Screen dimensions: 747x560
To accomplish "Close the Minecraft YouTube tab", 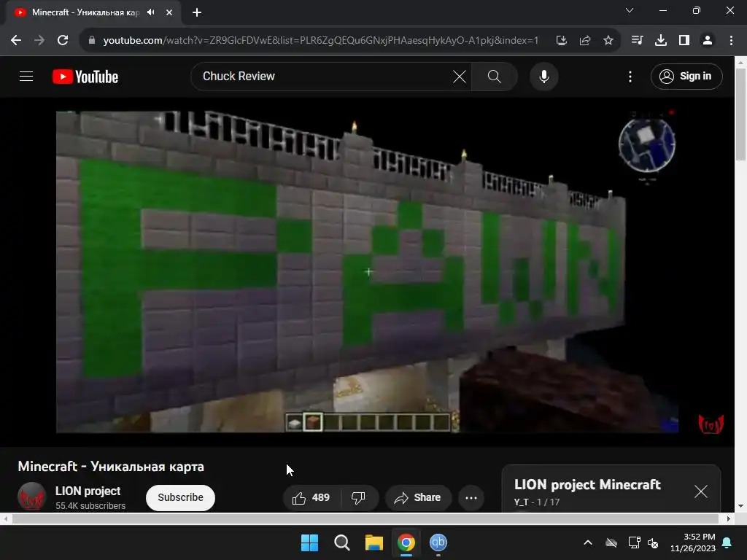I will pyautogui.click(x=169, y=12).
